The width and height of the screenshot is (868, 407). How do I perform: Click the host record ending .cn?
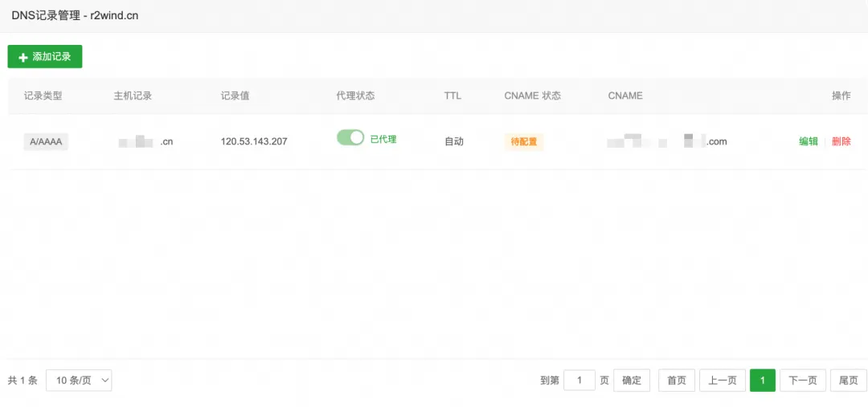(x=145, y=141)
